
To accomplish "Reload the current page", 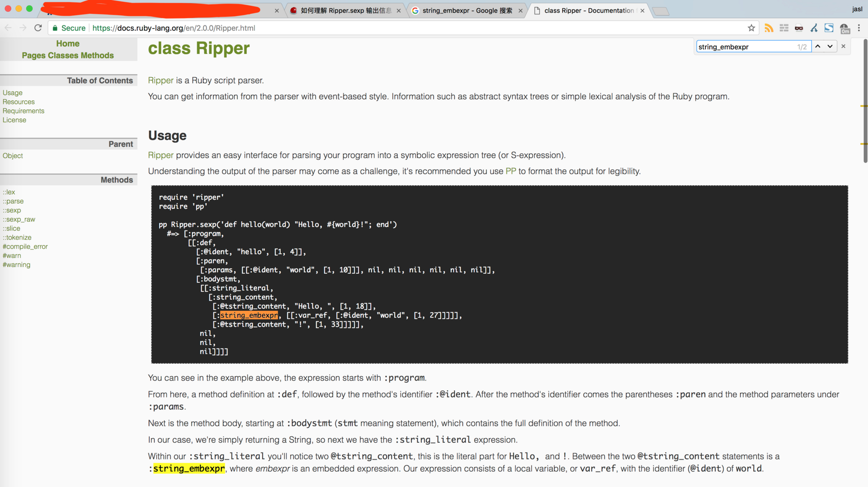I will [38, 28].
